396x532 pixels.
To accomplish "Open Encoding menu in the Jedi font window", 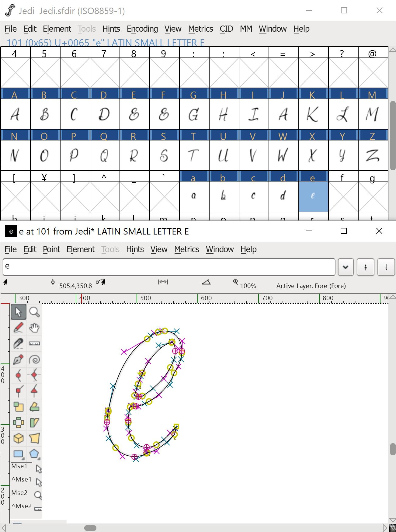I will (x=142, y=29).
